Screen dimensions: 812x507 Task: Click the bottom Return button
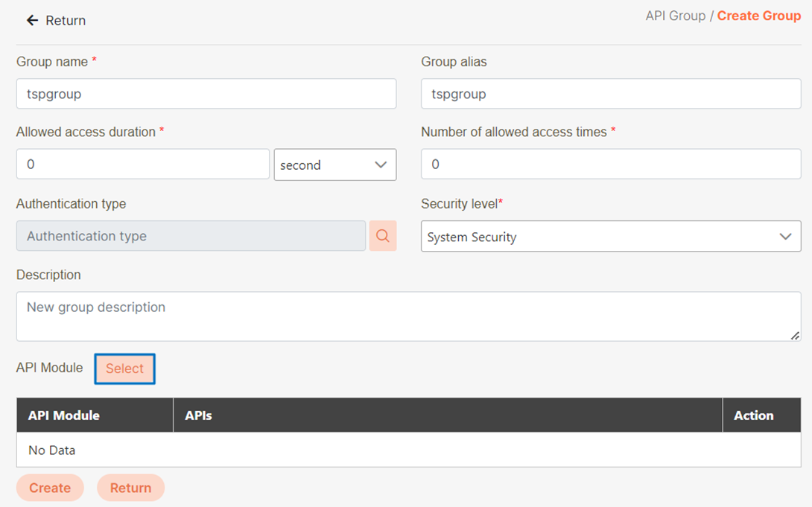click(130, 488)
